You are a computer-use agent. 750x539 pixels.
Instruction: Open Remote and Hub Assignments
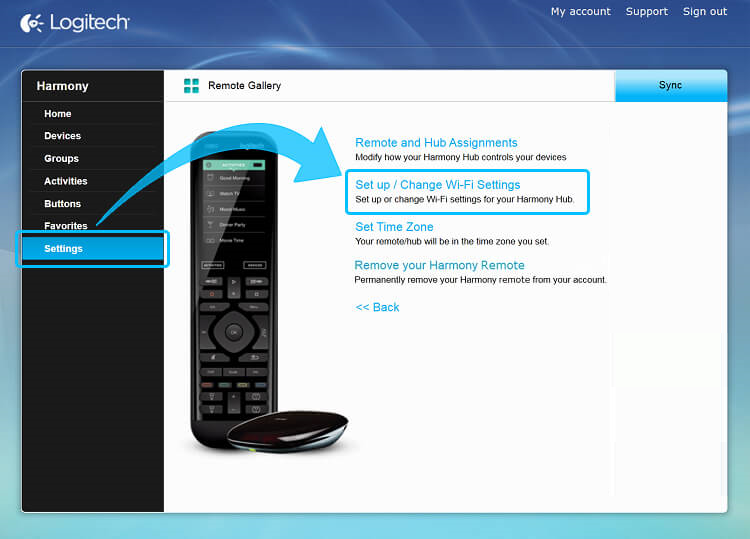pos(436,143)
